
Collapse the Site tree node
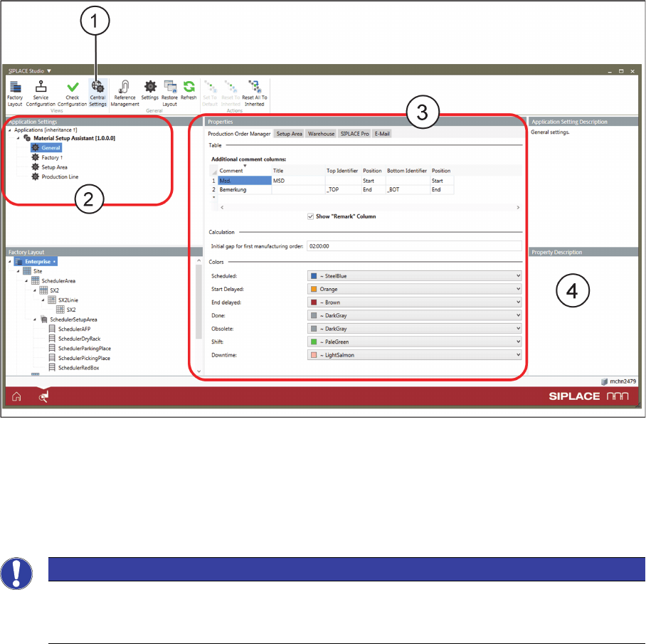(x=18, y=271)
